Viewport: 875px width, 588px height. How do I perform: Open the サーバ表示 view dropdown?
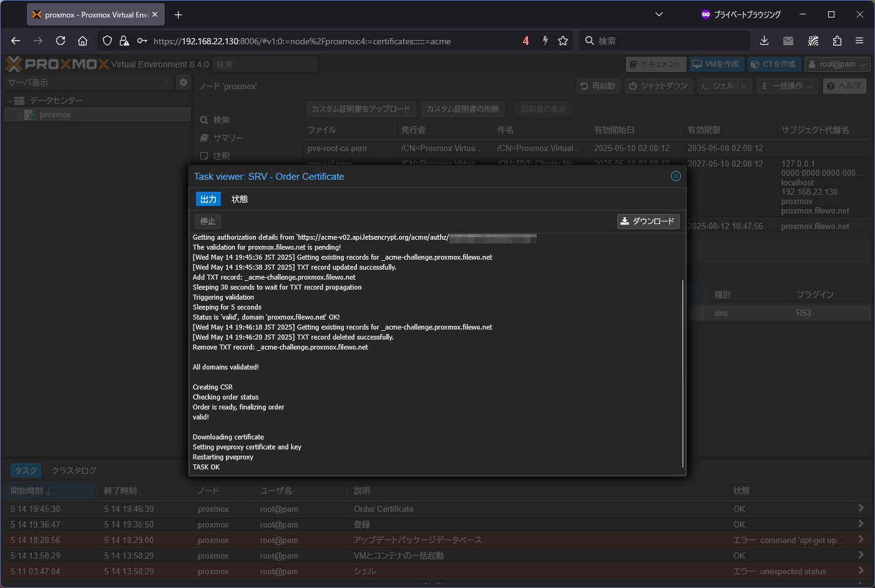88,82
